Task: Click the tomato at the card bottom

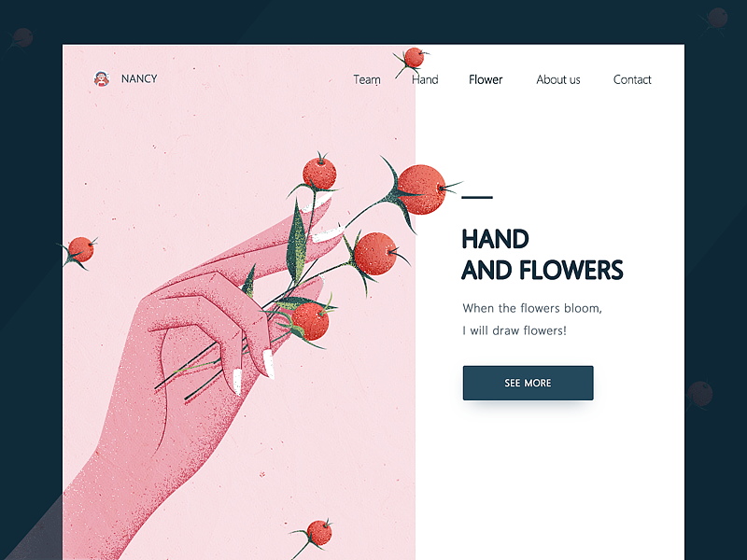Action: 319,533
